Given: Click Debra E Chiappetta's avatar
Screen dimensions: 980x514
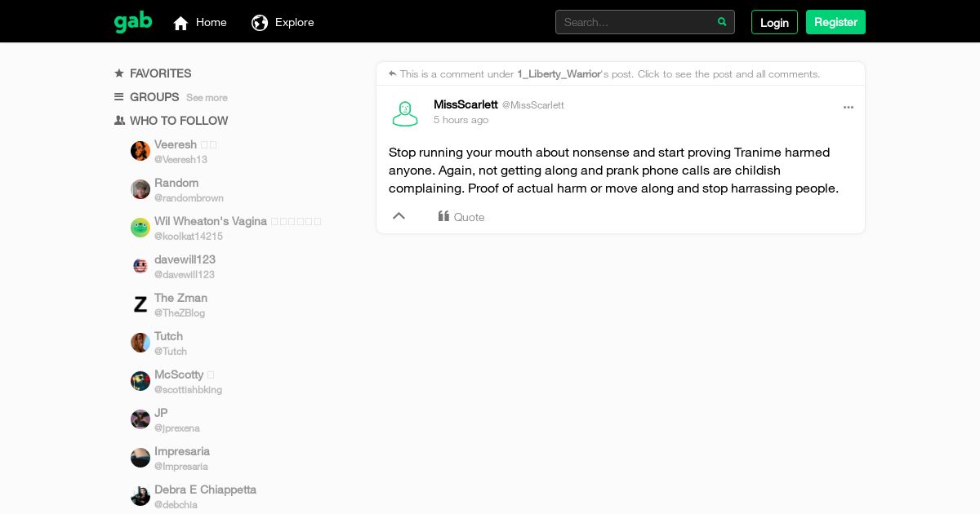Looking at the screenshot, I should (x=140, y=496).
